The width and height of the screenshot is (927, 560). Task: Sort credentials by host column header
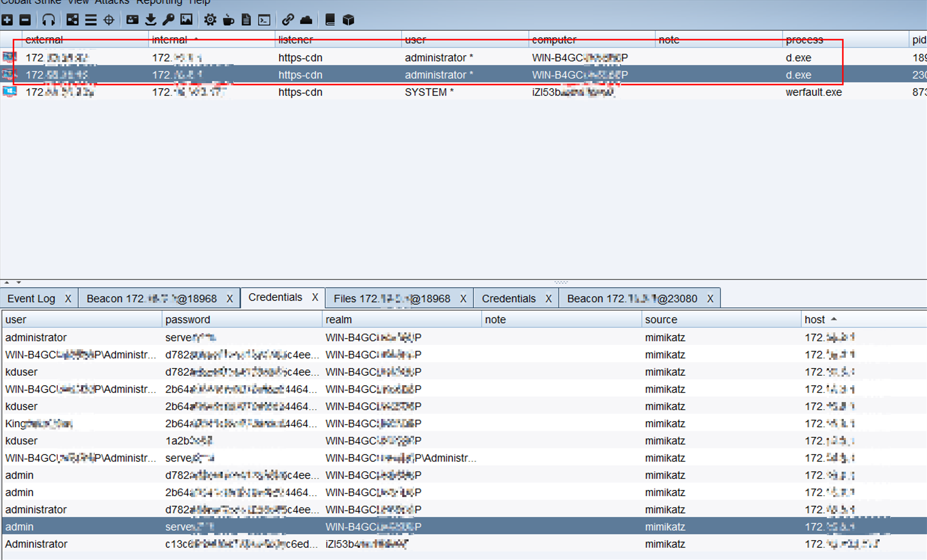click(815, 320)
